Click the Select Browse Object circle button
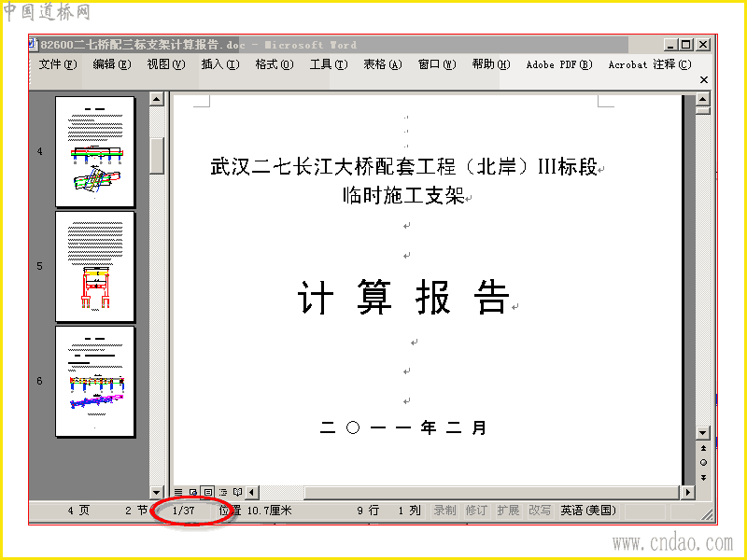 coord(703,462)
